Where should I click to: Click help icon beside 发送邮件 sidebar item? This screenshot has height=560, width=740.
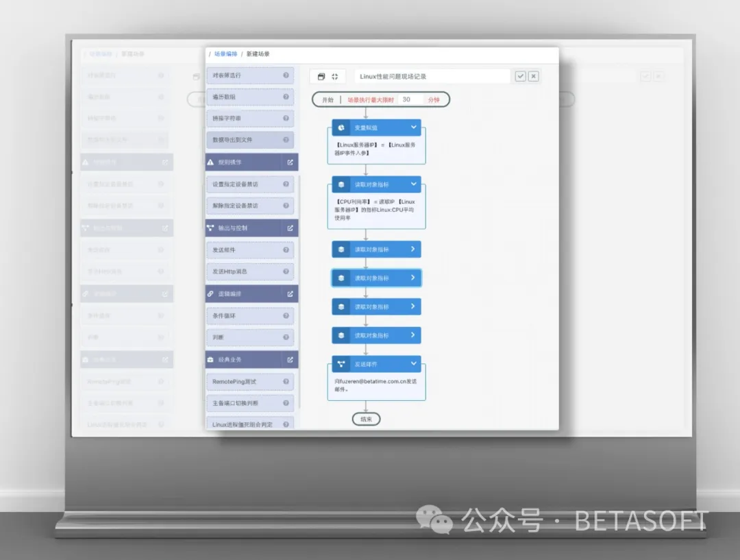coord(286,249)
